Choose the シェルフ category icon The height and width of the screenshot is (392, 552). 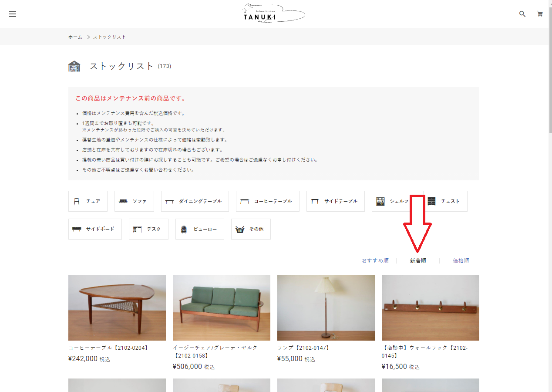(380, 201)
